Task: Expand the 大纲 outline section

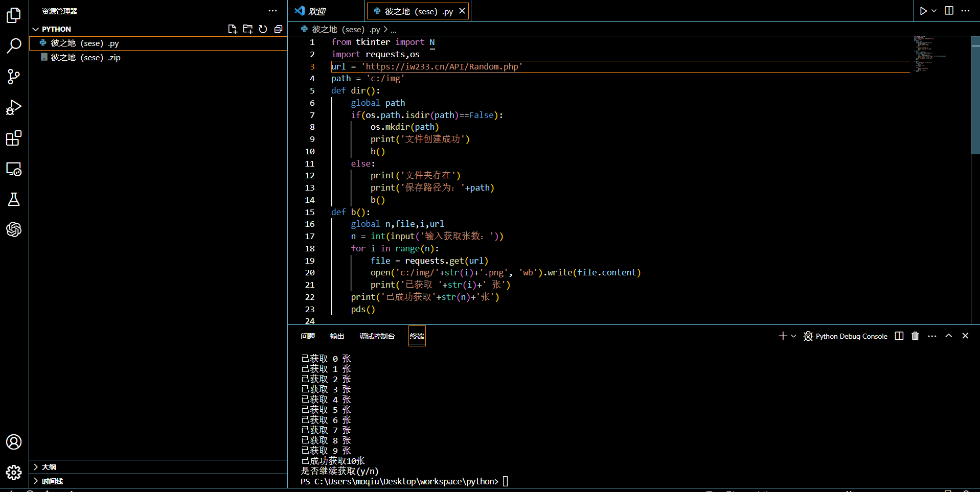Action: point(158,467)
